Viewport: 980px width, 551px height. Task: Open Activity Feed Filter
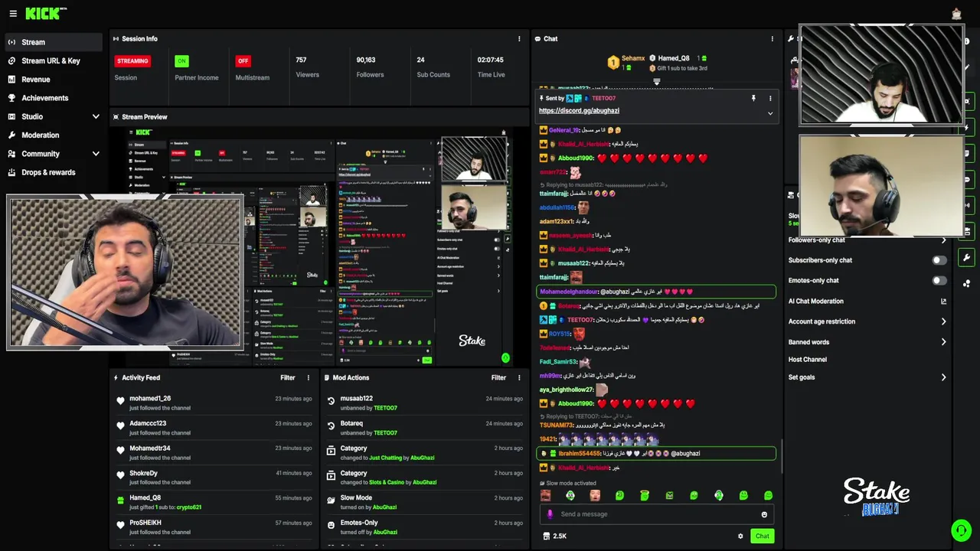pos(287,378)
